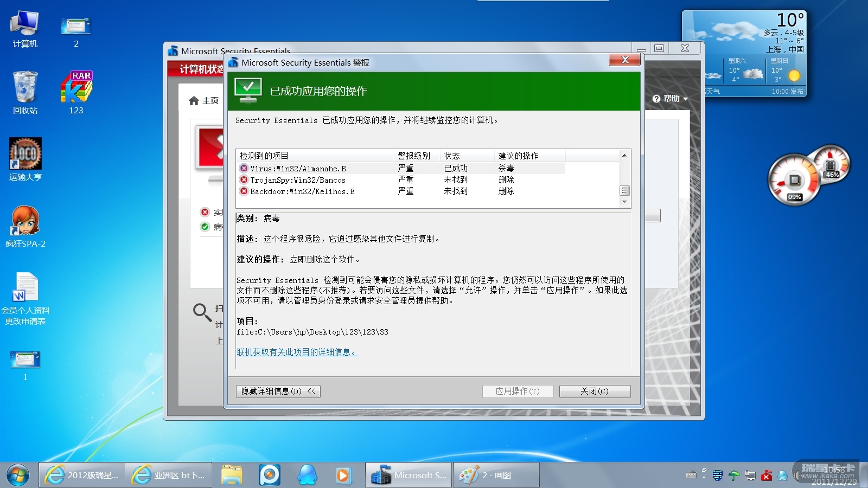Screen dimensions: 868x488
Task: Minimize the background Security Essentials window
Action: pyautogui.click(x=641, y=49)
